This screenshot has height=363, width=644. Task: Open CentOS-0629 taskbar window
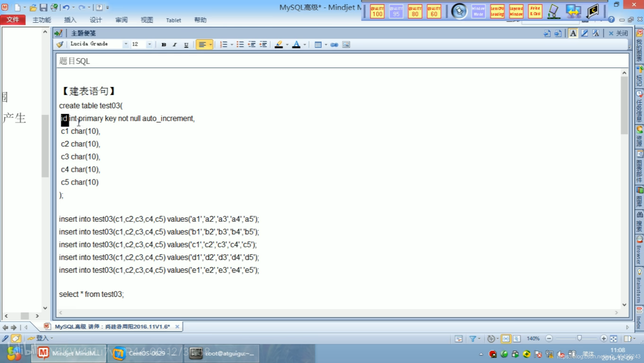145,353
